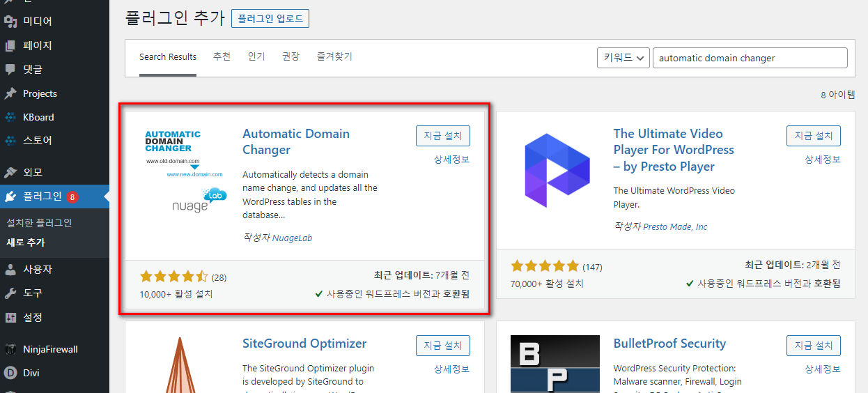Click the KBoard sidebar icon
Screen dimensions: 868x393
pos(10,117)
